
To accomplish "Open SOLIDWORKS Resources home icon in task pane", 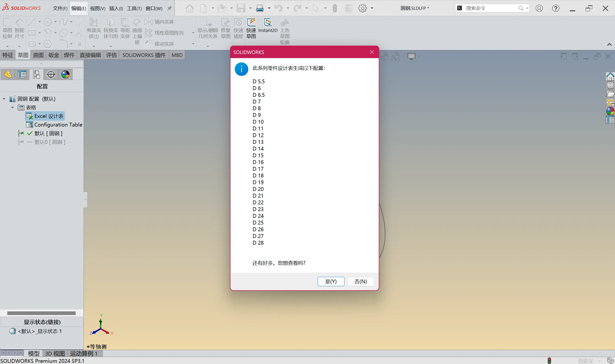I will point(610,77).
